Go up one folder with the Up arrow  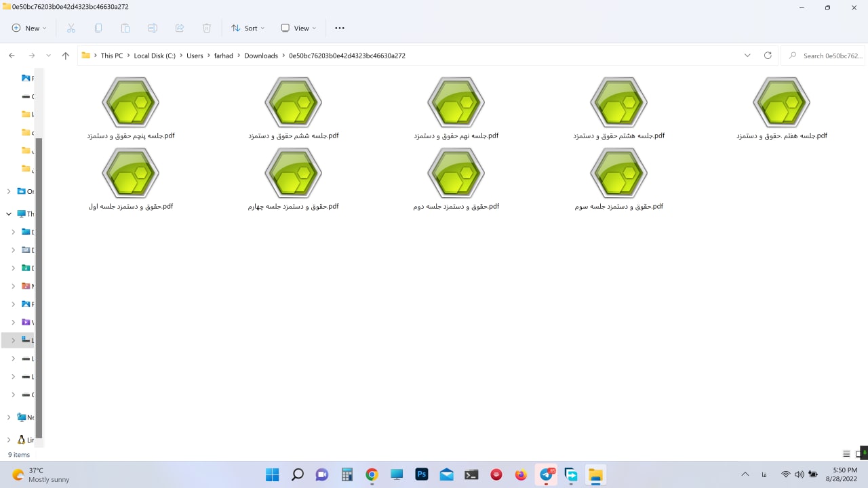65,56
